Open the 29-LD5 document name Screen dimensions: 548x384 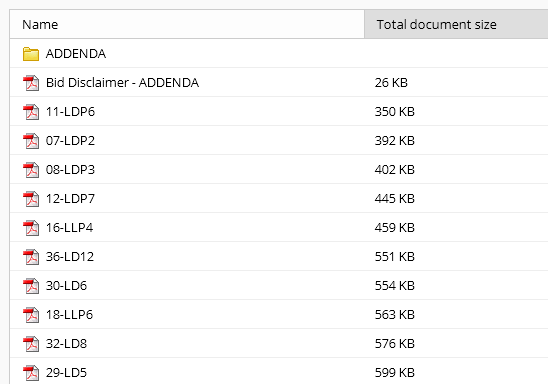(x=66, y=373)
